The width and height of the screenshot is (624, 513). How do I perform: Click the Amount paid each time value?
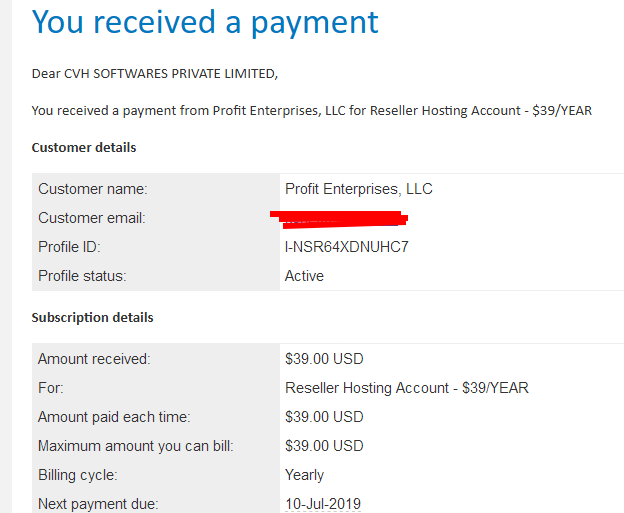pyautogui.click(x=324, y=417)
